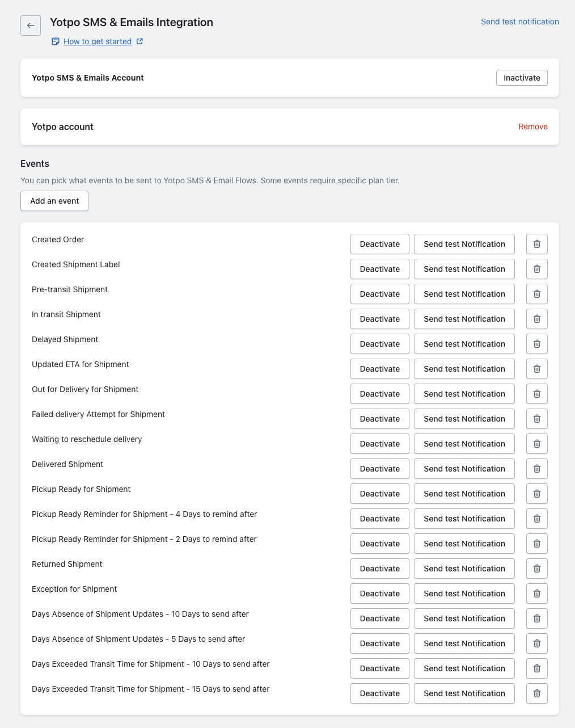Deactivate the In transit Shipment event

click(379, 319)
